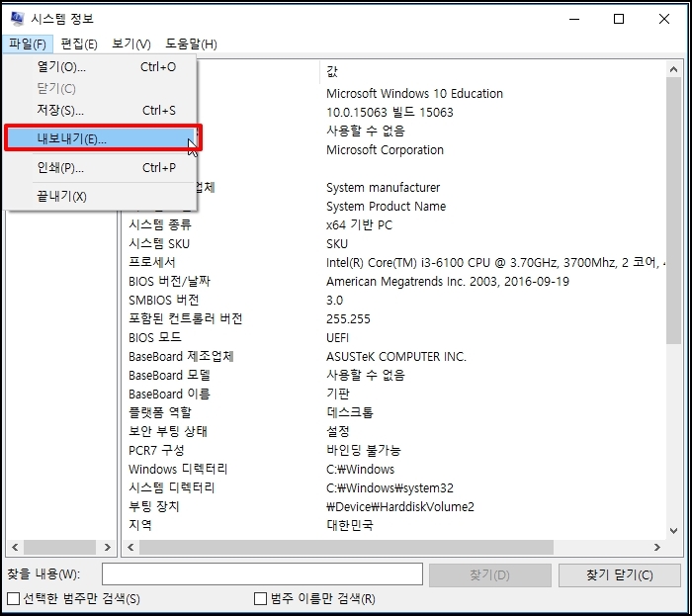Click the left tree pane scrollbar right arrow
The image size is (692, 616).
[x=107, y=547]
